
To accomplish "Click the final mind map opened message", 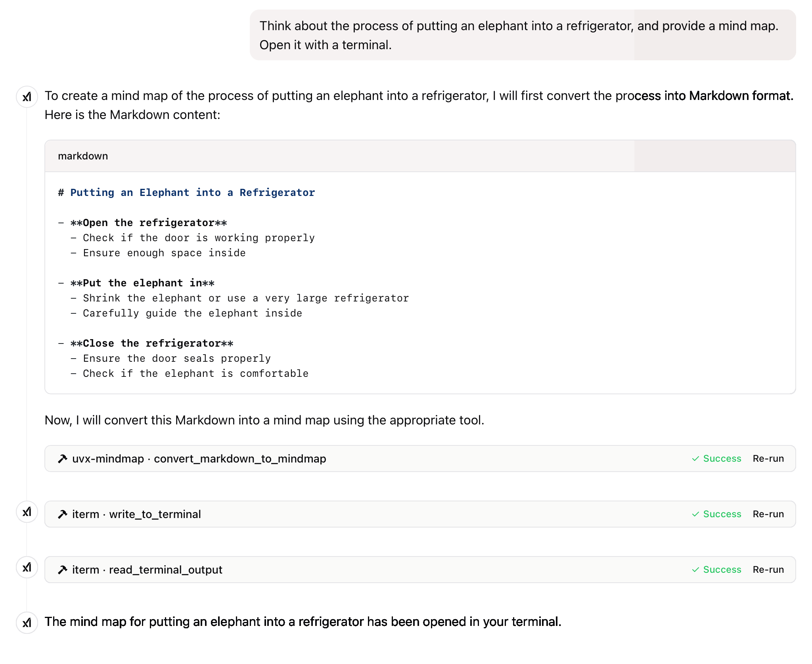I will point(303,622).
